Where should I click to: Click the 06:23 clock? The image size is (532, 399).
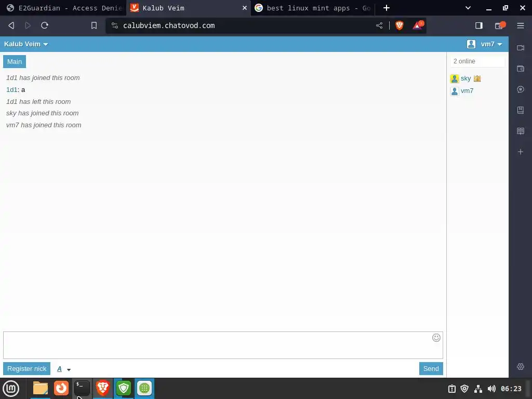pyautogui.click(x=511, y=389)
